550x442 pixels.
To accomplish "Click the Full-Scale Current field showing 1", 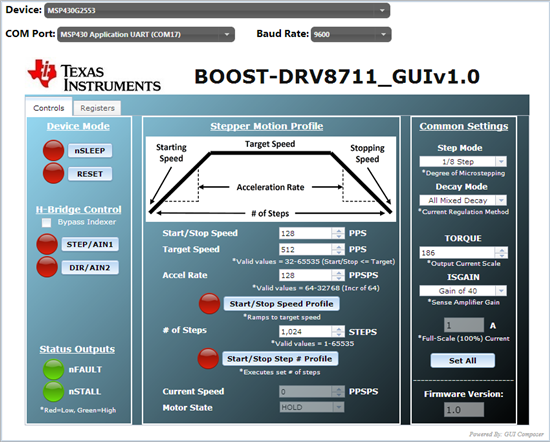I will coord(464,326).
